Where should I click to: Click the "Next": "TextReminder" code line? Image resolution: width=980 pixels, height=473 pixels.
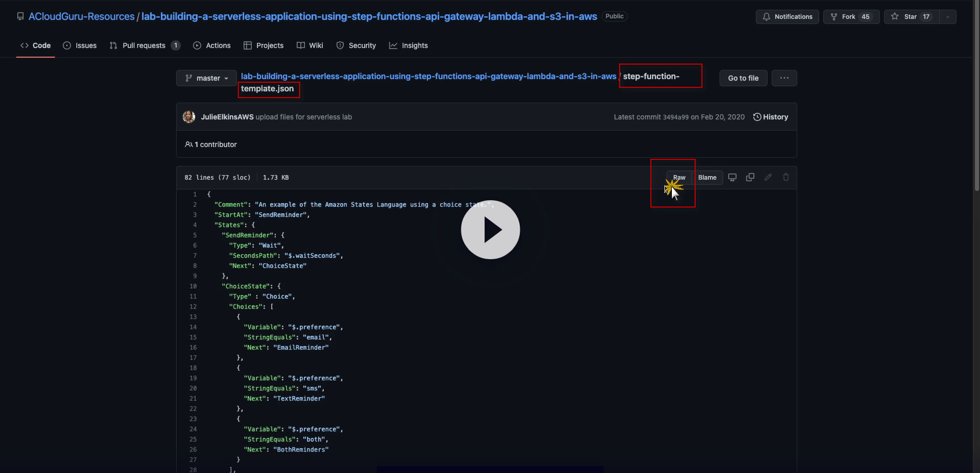point(284,399)
